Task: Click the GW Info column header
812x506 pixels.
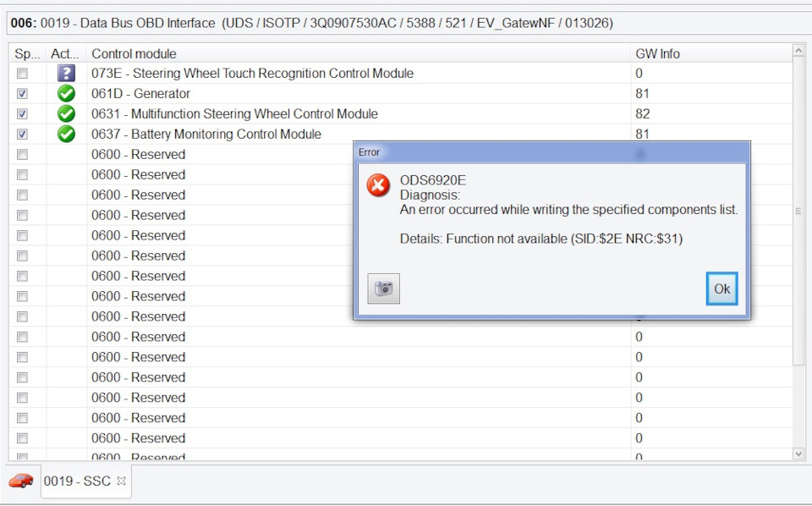Action: (711, 53)
